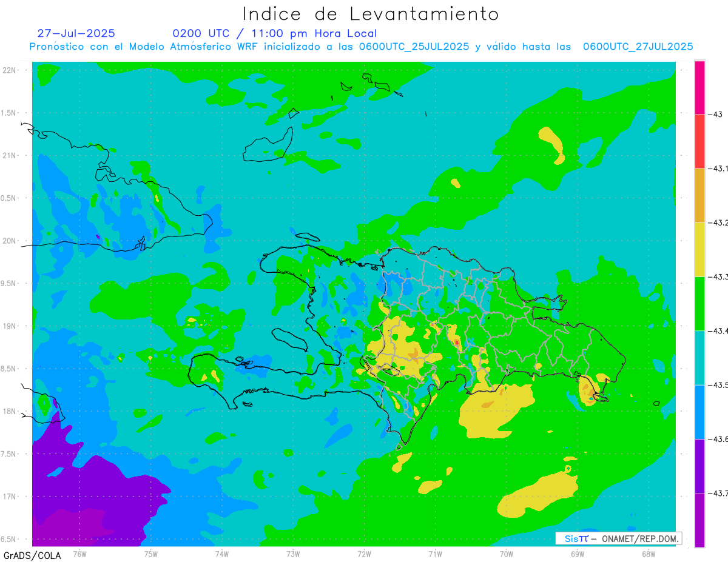Click the date text "27-Jul-2025"

tap(76, 33)
